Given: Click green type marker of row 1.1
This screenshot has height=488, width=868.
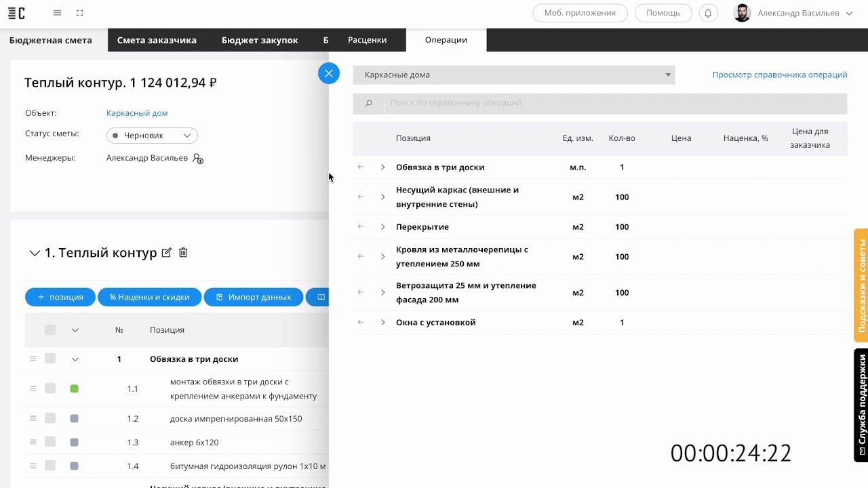Looking at the screenshot, I should click(x=75, y=389).
